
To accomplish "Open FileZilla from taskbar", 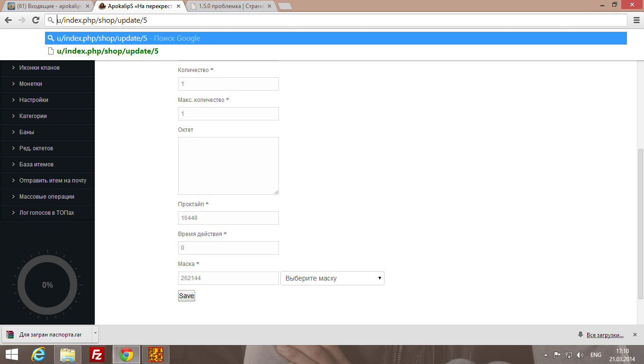I will [97, 355].
